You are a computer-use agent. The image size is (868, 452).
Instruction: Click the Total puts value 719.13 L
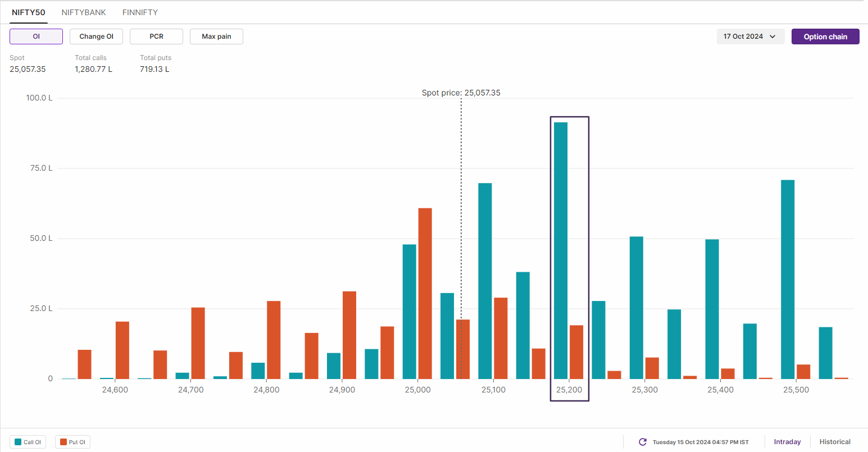click(154, 69)
